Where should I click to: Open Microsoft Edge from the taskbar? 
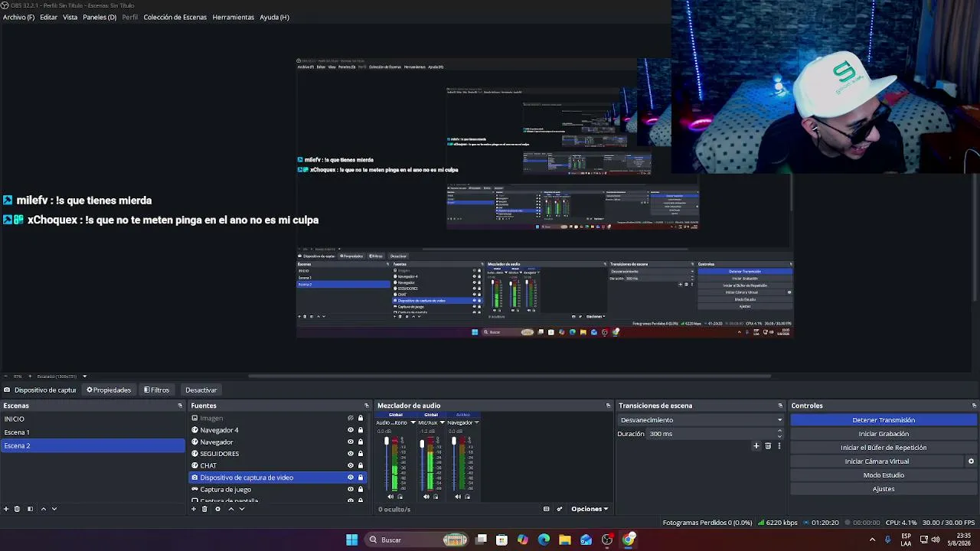544,540
